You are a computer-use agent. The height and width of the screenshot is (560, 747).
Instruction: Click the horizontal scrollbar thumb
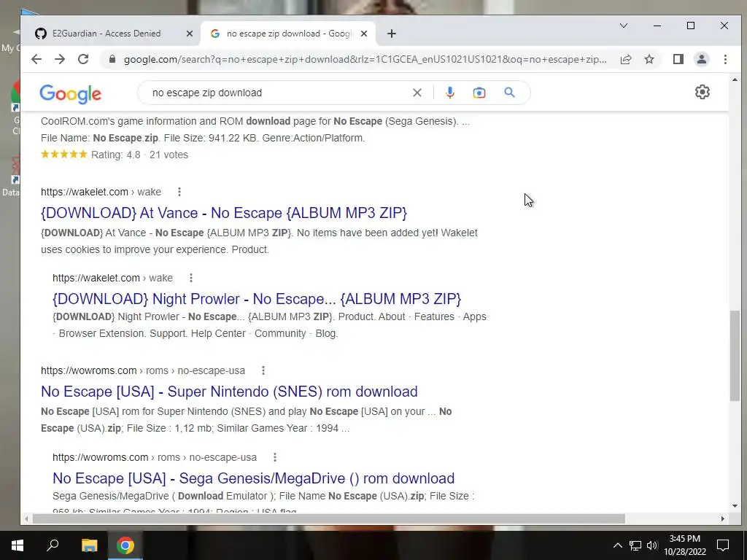coord(329,518)
